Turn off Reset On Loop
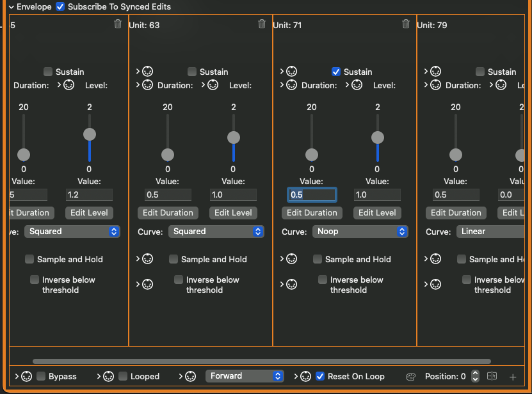 pyautogui.click(x=321, y=377)
